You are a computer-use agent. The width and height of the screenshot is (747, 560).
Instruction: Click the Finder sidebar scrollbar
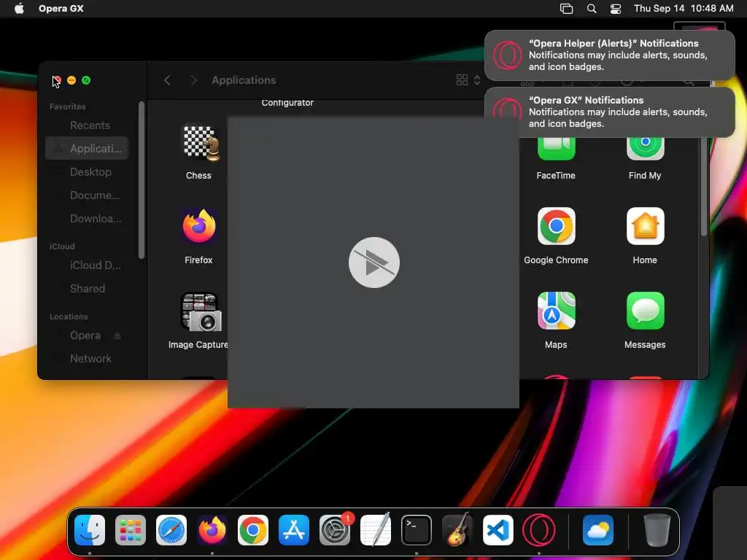tap(142, 180)
